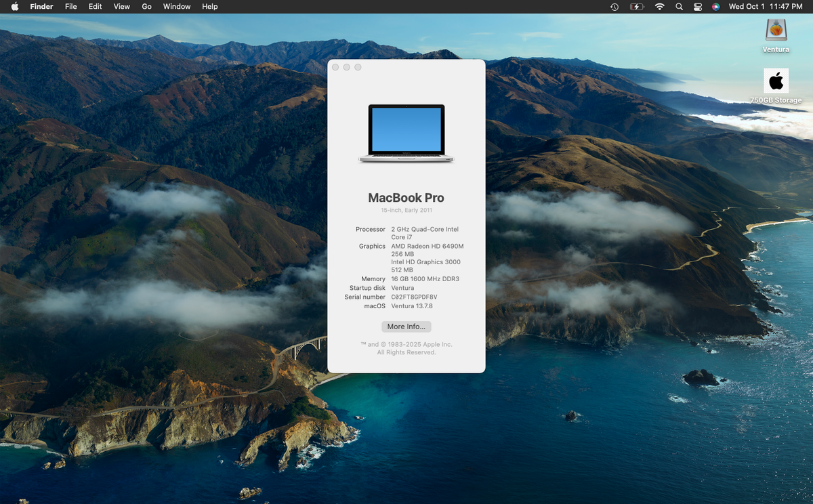Click the MacBook Pro laptop image
813x504 pixels.
coord(406,133)
